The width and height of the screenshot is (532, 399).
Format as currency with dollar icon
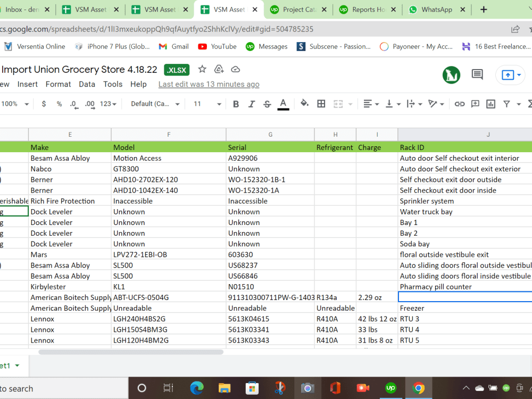44,104
